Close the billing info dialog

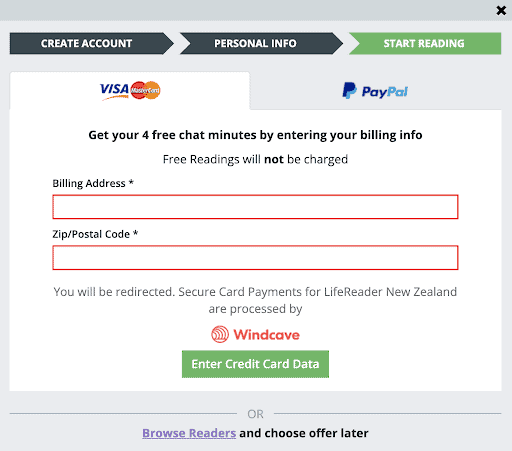click(501, 11)
